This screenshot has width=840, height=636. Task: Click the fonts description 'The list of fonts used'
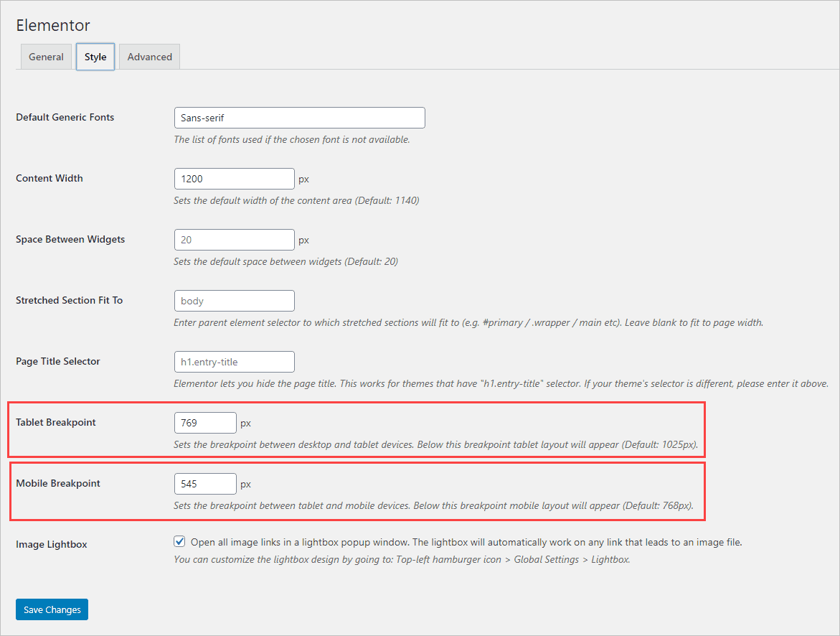(292, 139)
